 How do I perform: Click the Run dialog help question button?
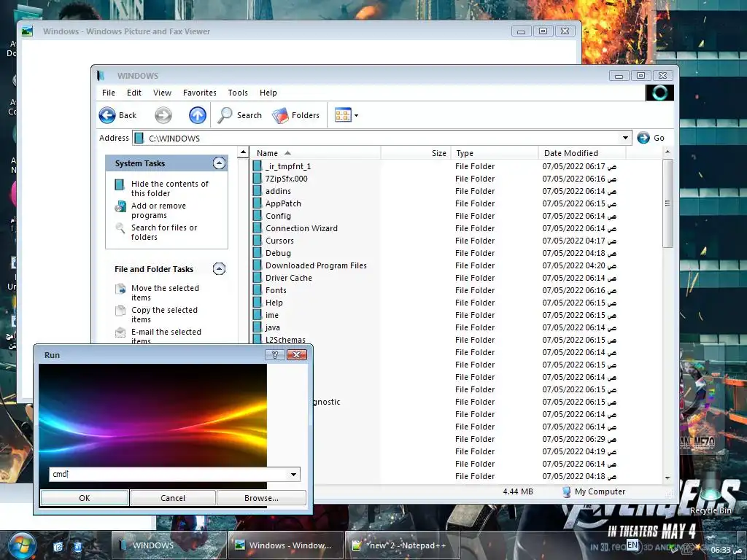pyautogui.click(x=274, y=355)
